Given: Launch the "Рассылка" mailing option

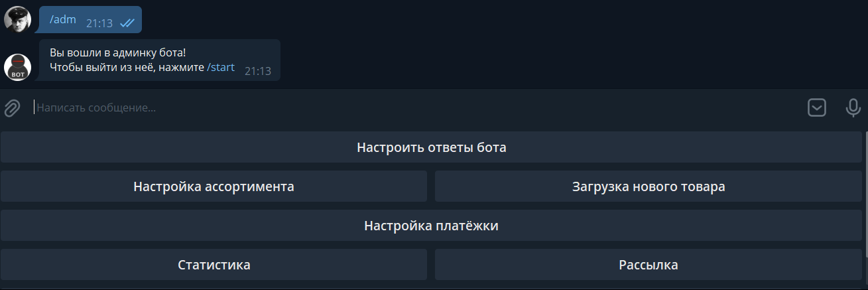Looking at the screenshot, I should [649, 265].
